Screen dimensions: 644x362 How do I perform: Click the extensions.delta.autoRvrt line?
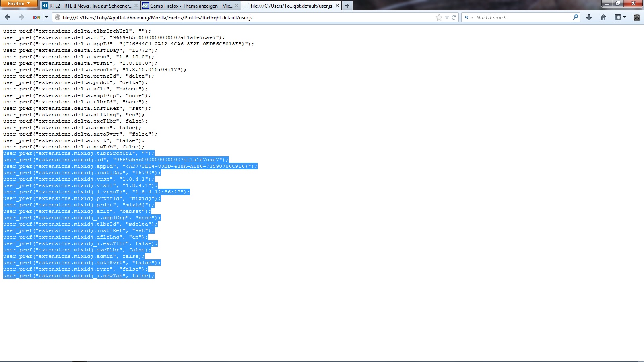click(80, 134)
